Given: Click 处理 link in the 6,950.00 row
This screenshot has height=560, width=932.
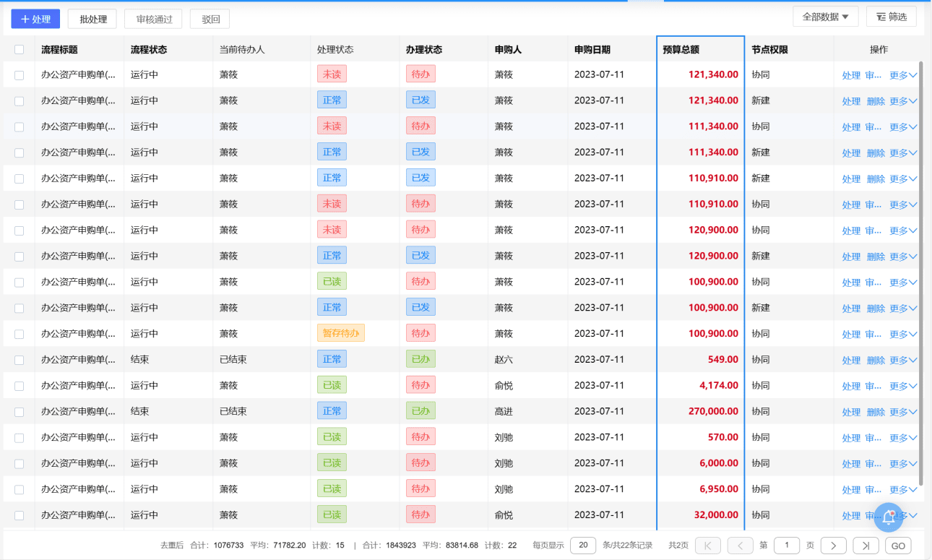Looking at the screenshot, I should 851,490.
